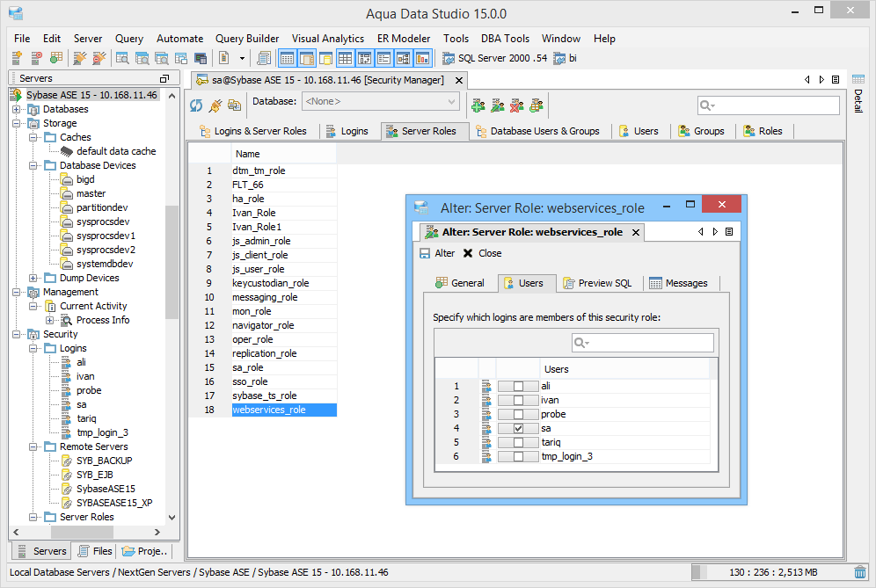Click the Connect server plug icon in main toolbar
Viewport: 876px width, 588px height.
[80, 57]
